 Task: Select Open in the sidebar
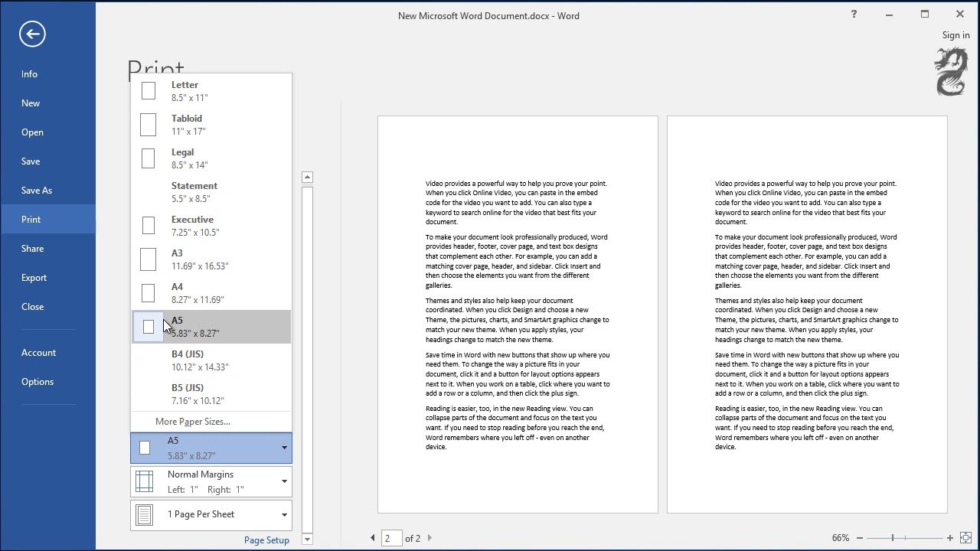point(47,132)
